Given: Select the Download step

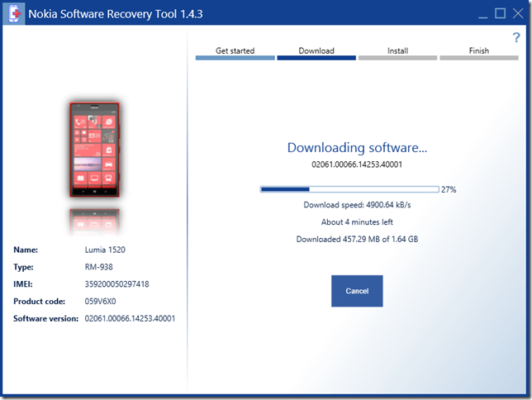Looking at the screenshot, I should 316,51.
